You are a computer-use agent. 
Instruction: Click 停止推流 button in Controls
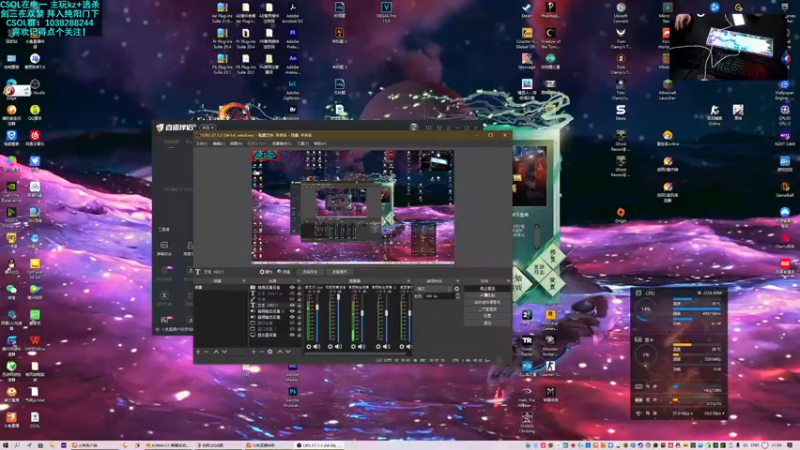click(x=487, y=289)
